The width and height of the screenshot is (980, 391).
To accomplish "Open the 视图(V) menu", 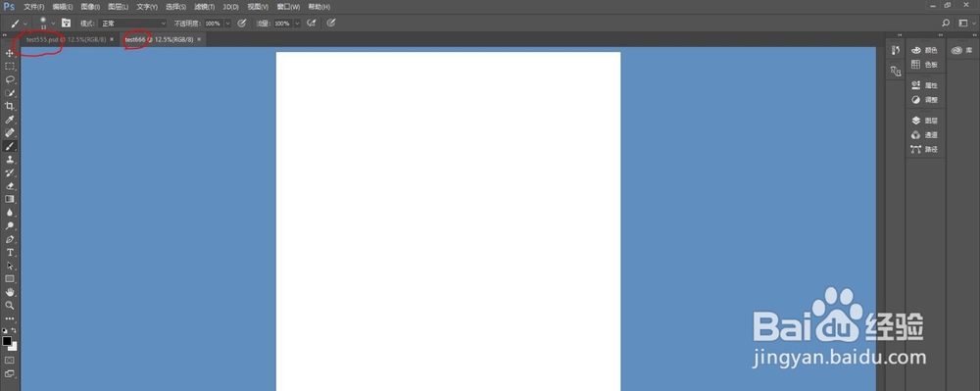I will coord(258,6).
